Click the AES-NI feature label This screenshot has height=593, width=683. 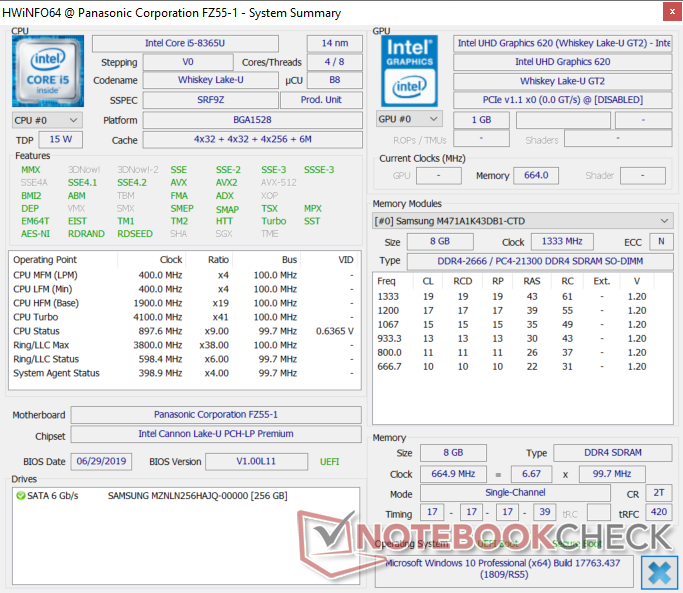pyautogui.click(x=35, y=234)
